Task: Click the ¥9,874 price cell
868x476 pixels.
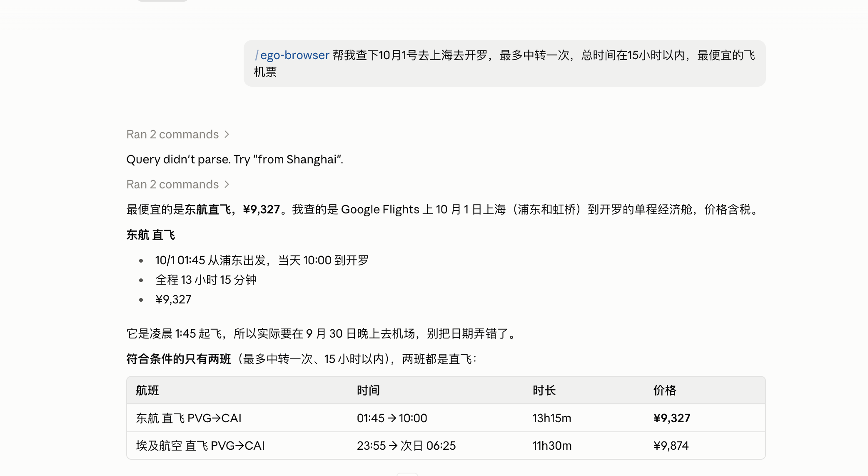Action: (x=671, y=446)
